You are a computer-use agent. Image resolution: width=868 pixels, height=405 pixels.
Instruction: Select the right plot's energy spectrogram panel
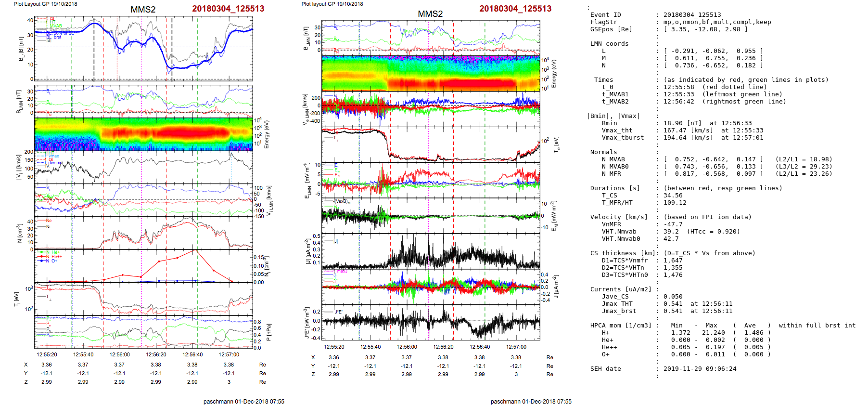point(431,73)
